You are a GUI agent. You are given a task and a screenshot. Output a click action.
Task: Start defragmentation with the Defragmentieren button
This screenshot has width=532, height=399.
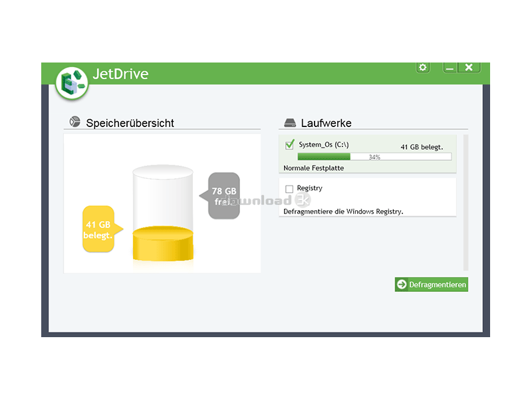point(431,285)
